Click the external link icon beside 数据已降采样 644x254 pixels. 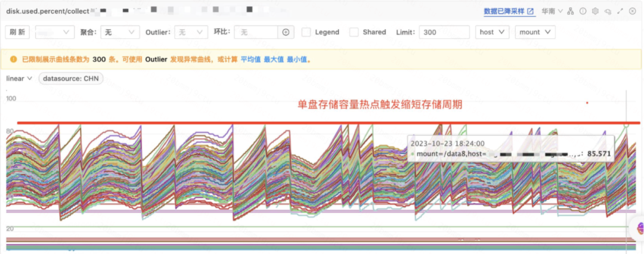point(531,11)
